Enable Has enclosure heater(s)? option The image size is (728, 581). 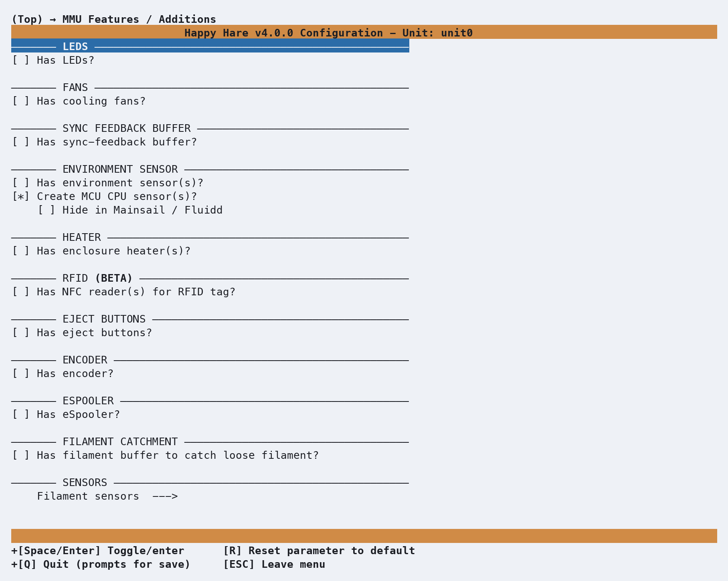point(21,251)
